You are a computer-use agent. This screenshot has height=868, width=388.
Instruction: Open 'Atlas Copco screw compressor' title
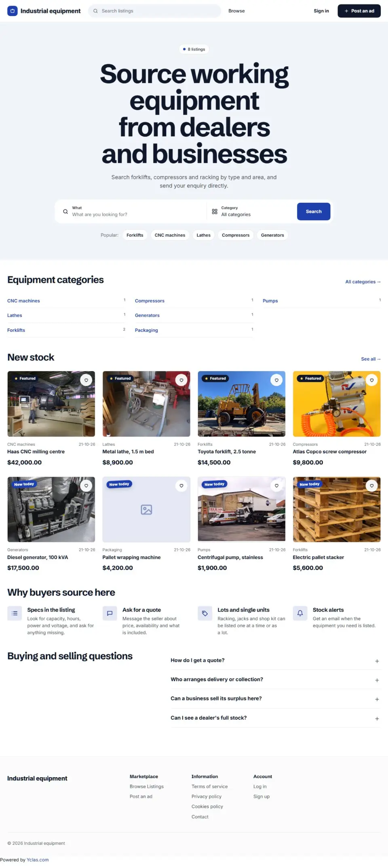[330, 452]
